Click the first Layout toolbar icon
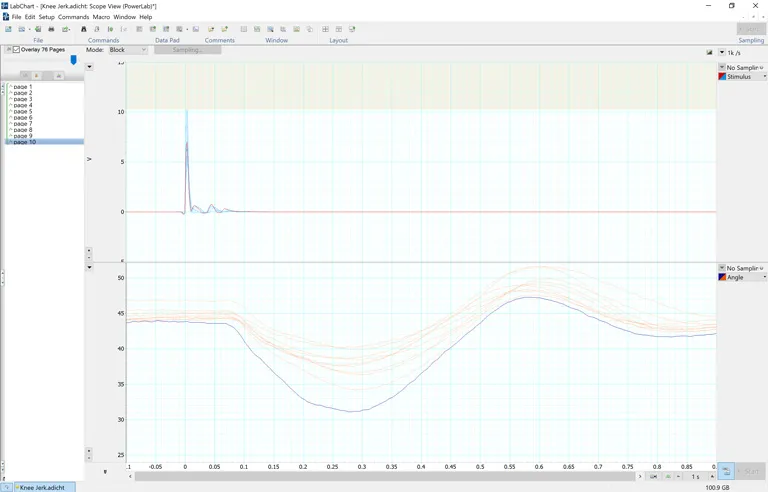Image resolution: width=768 pixels, height=492 pixels. 325,29
